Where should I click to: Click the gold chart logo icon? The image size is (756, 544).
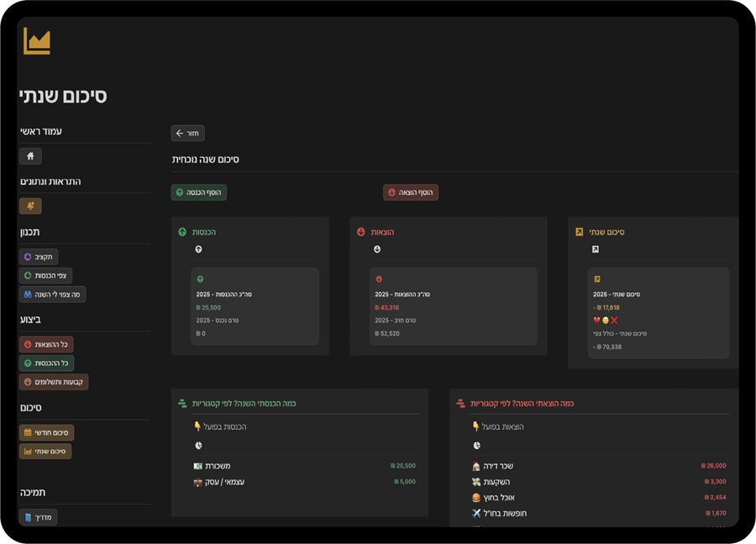coord(37,41)
